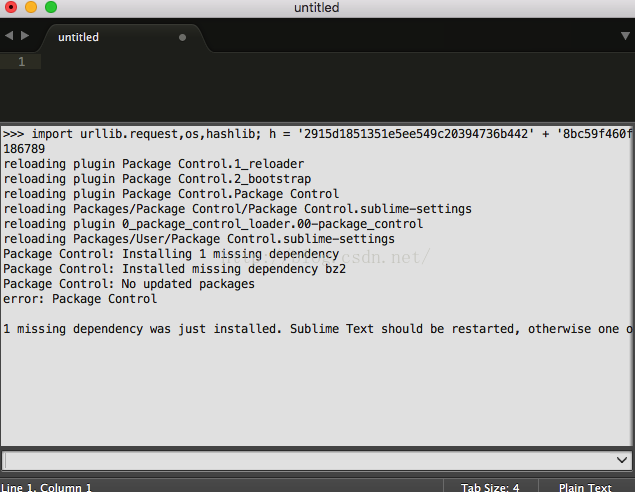Image resolution: width=635 pixels, height=492 pixels.
Task: Click the error: Package Control console line
Action: point(80,299)
